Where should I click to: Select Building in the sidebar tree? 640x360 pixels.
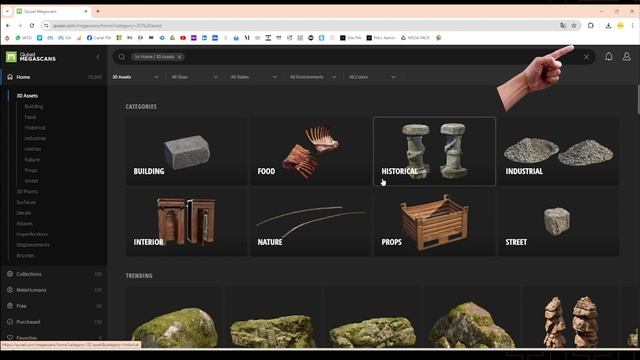coord(33,106)
